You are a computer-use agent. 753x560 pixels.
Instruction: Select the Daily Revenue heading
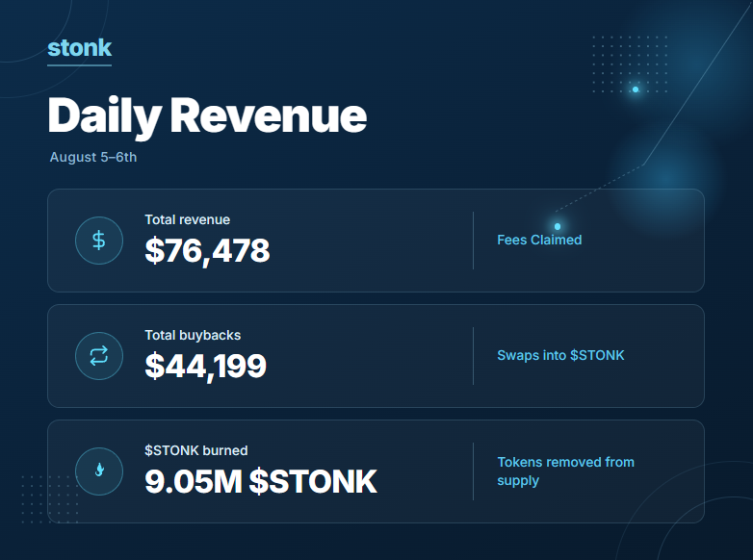207,116
